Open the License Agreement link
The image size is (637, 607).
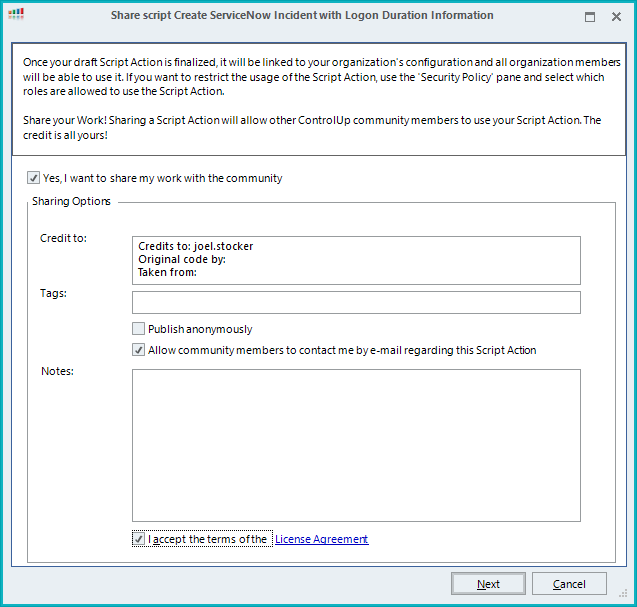(322, 539)
